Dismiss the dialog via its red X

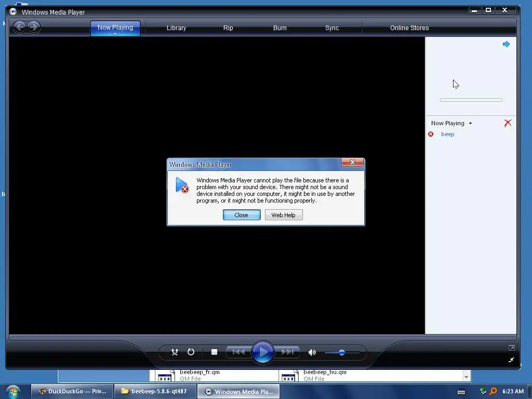point(352,162)
